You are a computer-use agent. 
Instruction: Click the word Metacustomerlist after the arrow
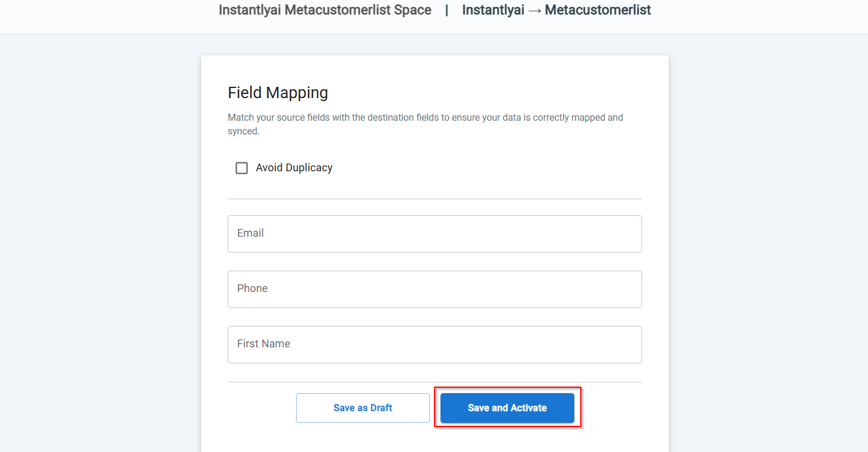click(x=597, y=10)
